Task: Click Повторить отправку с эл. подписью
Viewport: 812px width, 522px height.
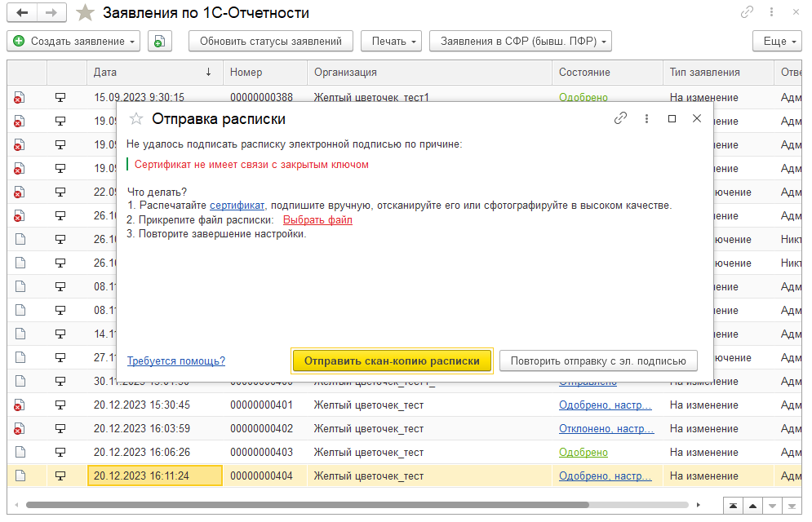Action: [x=598, y=361]
